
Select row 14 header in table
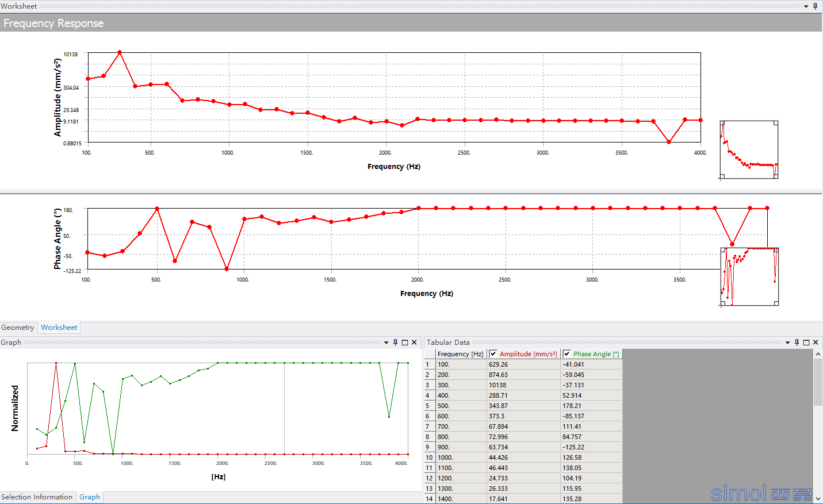[430, 499]
